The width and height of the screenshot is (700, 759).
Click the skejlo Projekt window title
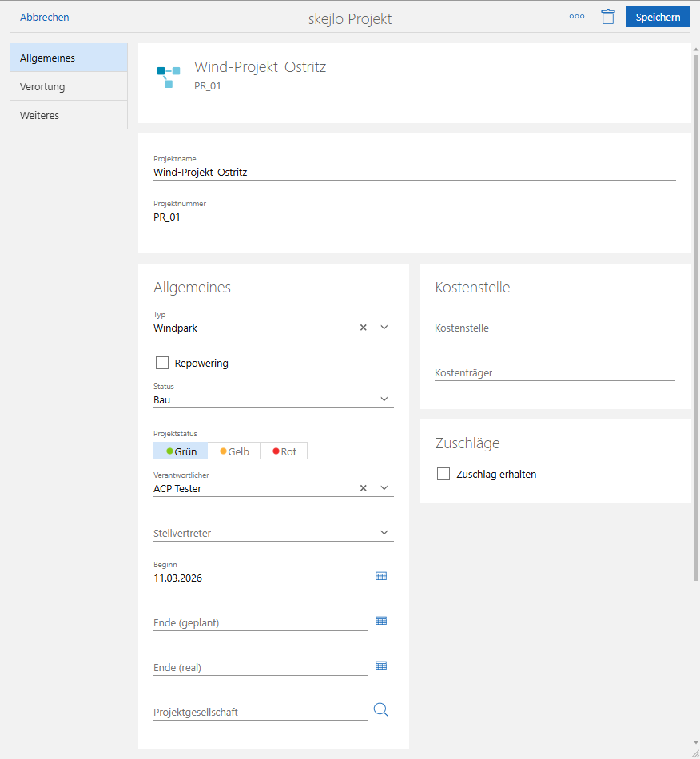[x=350, y=18]
